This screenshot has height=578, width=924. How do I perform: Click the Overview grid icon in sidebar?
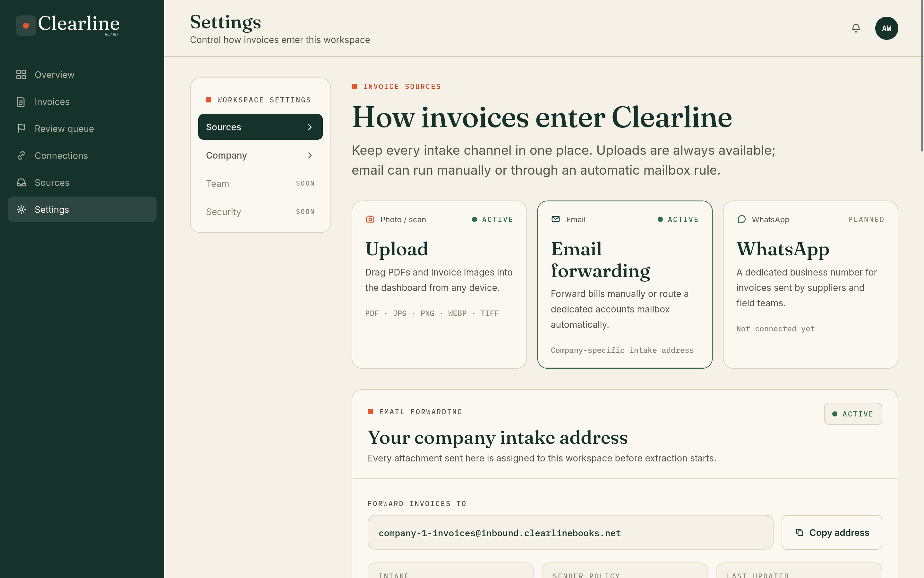21,74
